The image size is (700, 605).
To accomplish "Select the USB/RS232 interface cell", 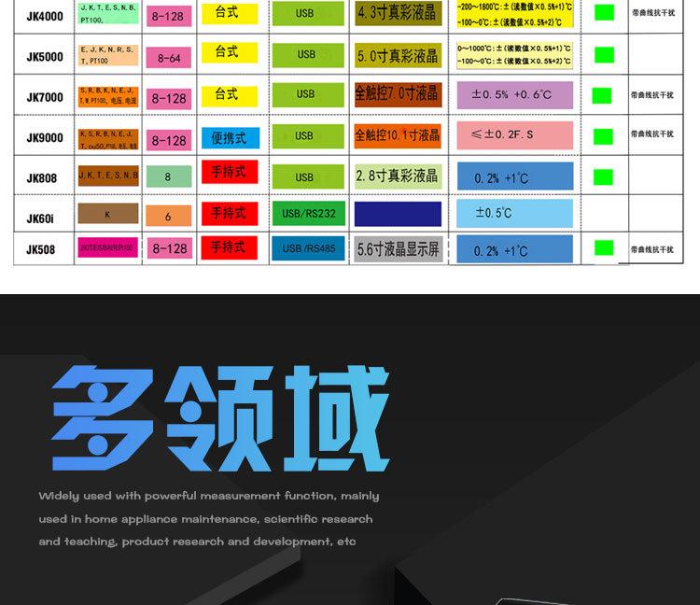I will pos(308,214).
